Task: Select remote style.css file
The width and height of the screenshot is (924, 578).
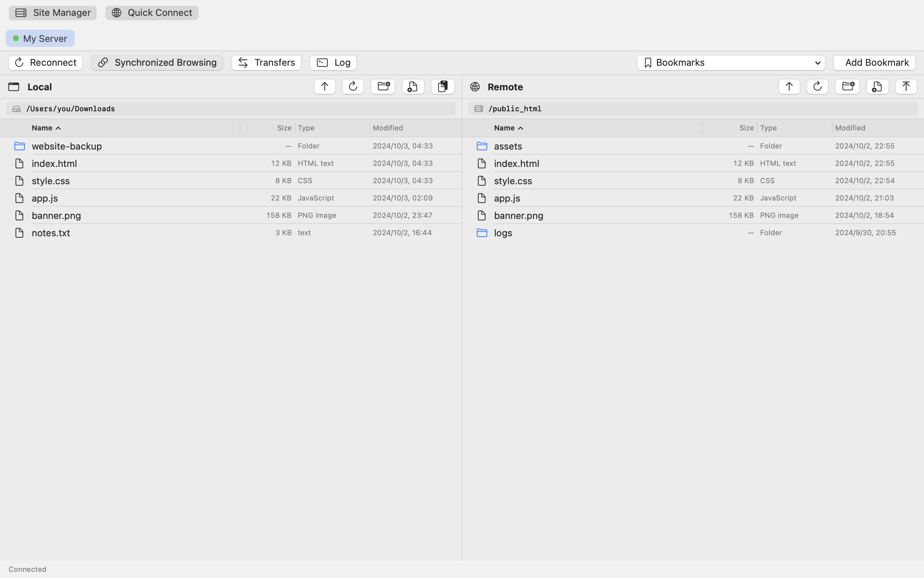Action: [x=693, y=180]
